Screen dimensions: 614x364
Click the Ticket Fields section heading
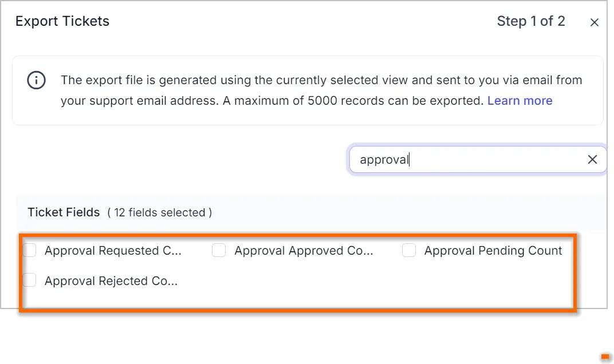point(64,212)
